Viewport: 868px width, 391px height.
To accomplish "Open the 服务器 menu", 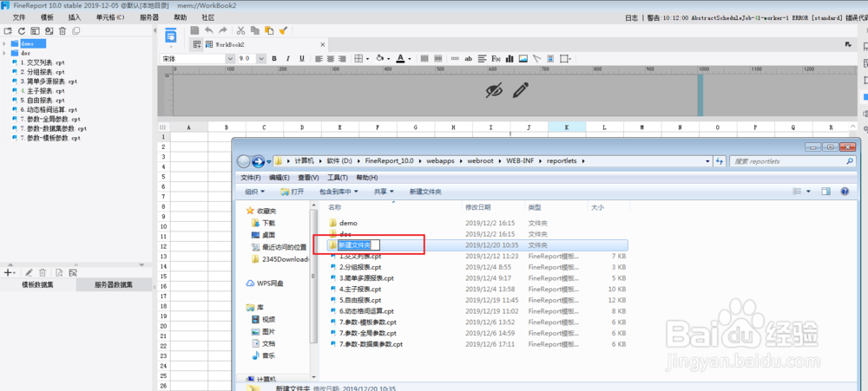I will (x=149, y=17).
